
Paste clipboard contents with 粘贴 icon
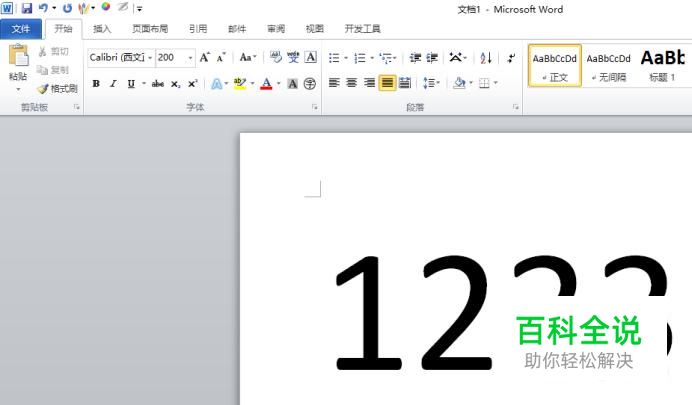tap(18, 56)
